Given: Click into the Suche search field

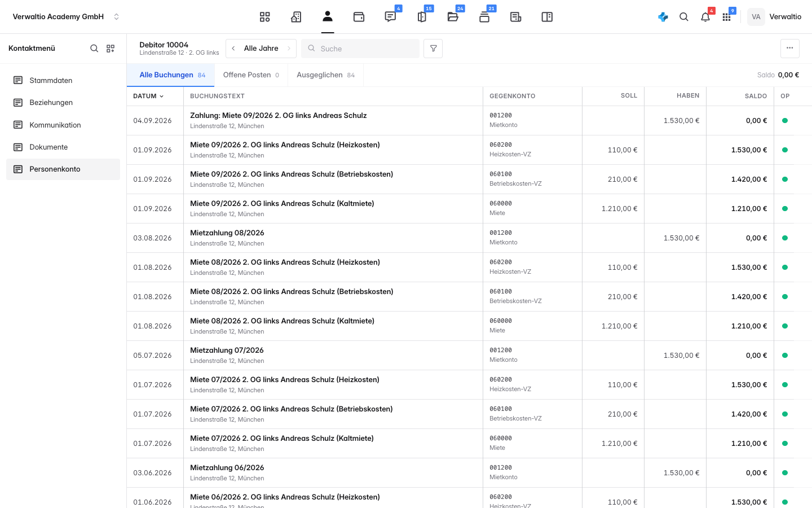Looking at the screenshot, I should 360,49.
